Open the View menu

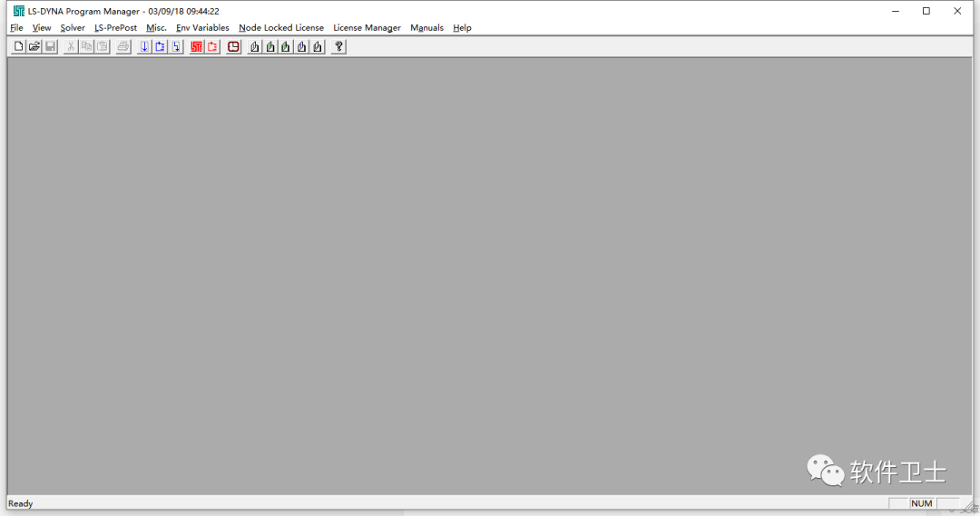pyautogui.click(x=42, y=27)
